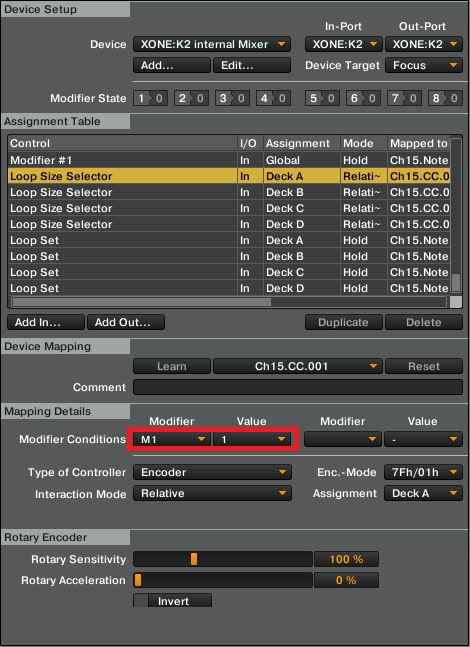Image resolution: width=470 pixels, height=647 pixels.
Task: Click the Learn button
Action: coord(172,366)
